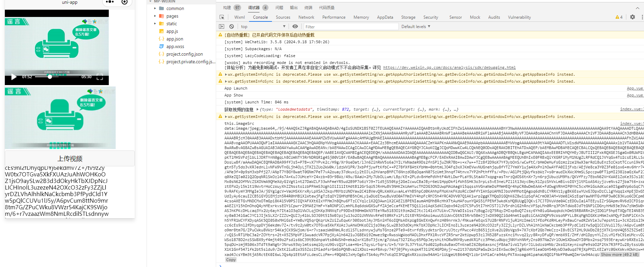Click the "[system] WeChatLib: 3.5.8" log line
644x267 pixels.
[277, 42]
